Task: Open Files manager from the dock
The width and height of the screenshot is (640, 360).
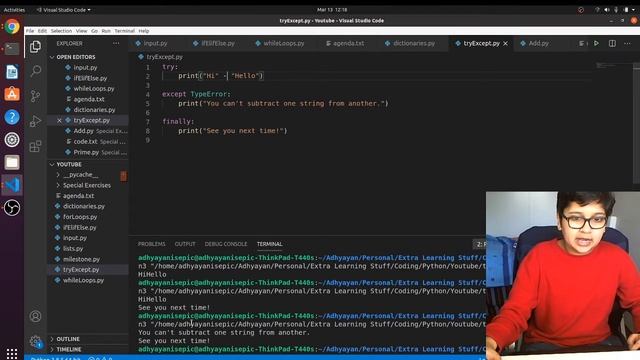Action: tap(12, 162)
